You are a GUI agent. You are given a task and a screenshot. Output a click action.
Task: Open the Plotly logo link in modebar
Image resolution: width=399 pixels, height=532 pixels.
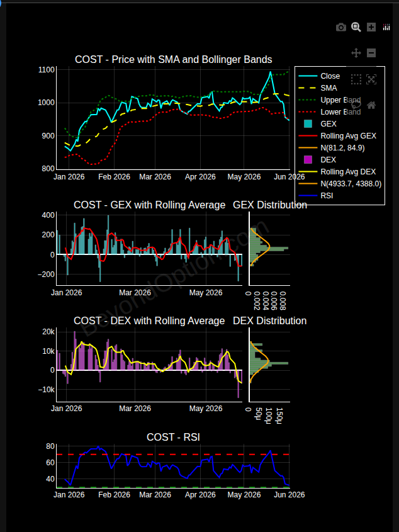coord(386,27)
